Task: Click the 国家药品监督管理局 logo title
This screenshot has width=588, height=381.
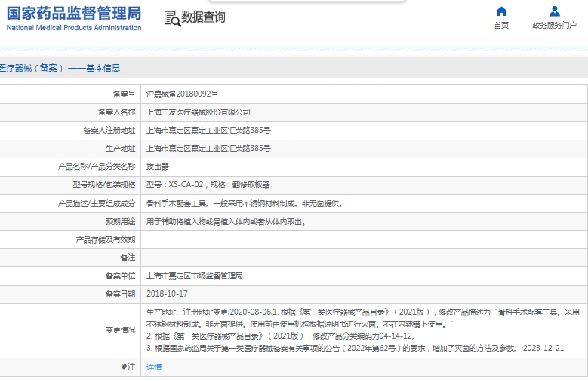Action: (74, 14)
